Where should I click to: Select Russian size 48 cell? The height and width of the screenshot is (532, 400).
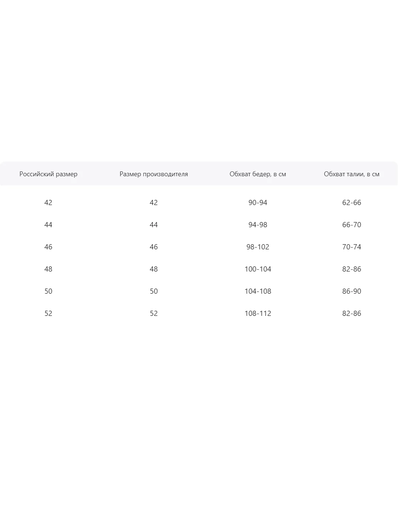coord(48,269)
